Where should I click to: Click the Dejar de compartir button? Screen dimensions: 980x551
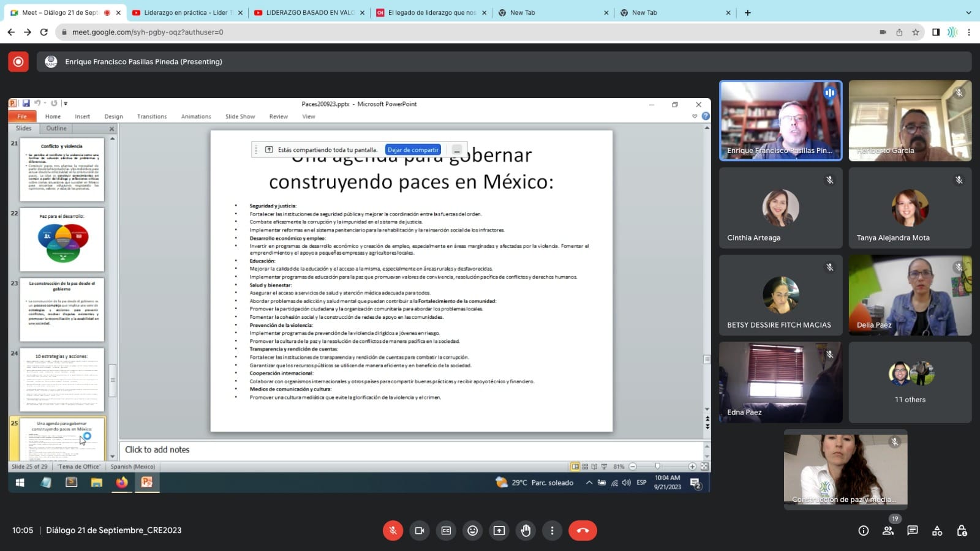(x=413, y=149)
